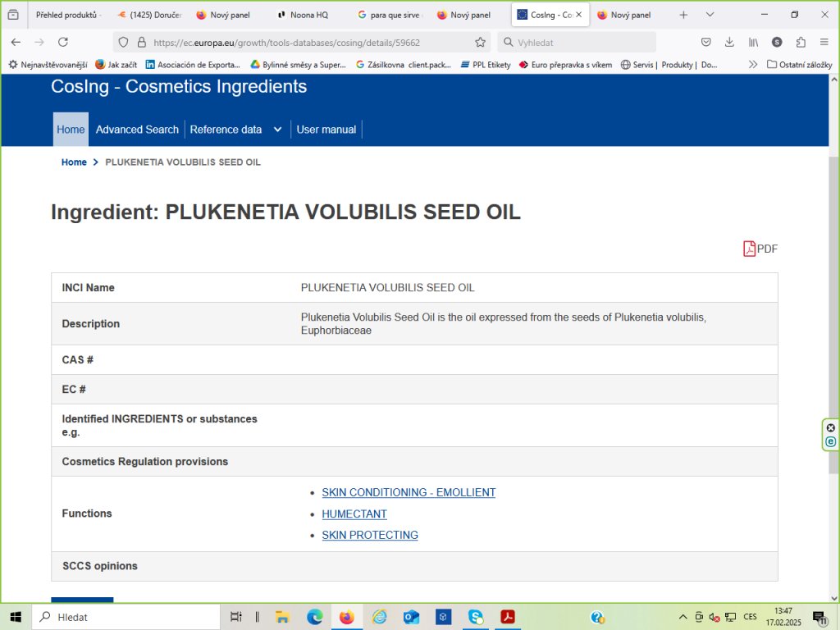Open the User manual menu item
Image resolution: width=840 pixels, height=630 pixels.
[x=326, y=130]
